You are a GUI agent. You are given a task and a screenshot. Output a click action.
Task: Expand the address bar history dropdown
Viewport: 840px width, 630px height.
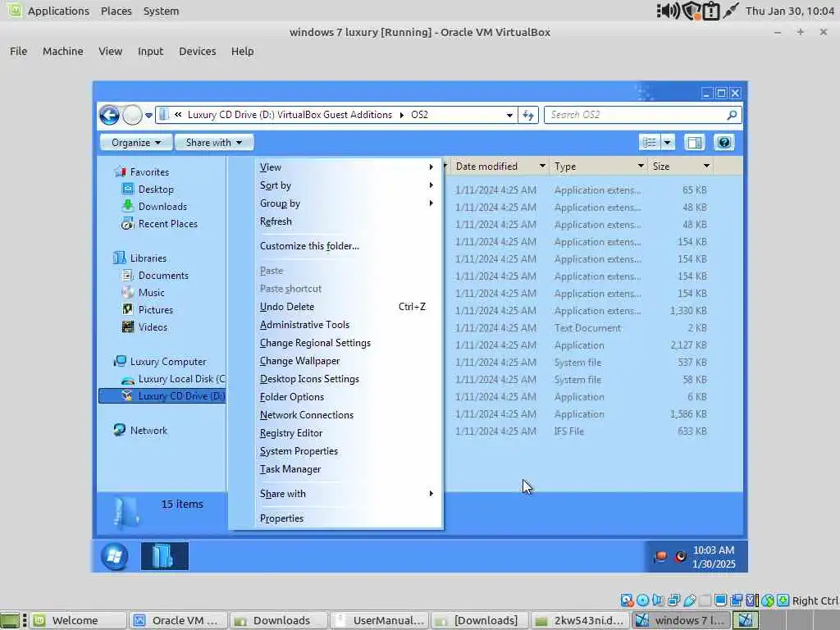tap(509, 115)
